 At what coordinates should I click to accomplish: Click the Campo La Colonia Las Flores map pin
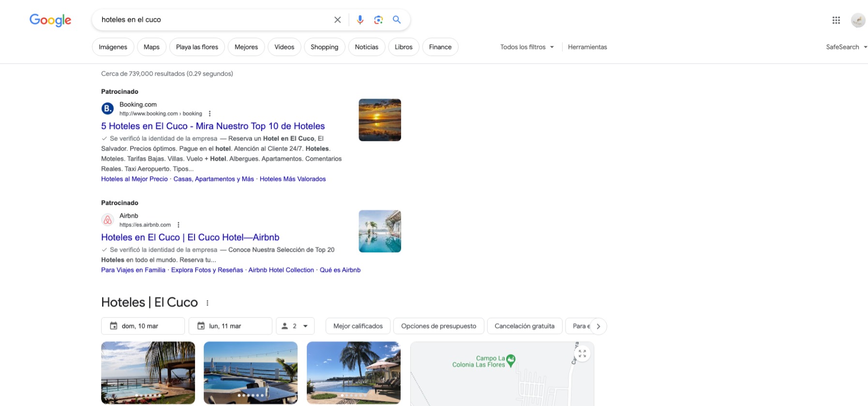tap(510, 360)
